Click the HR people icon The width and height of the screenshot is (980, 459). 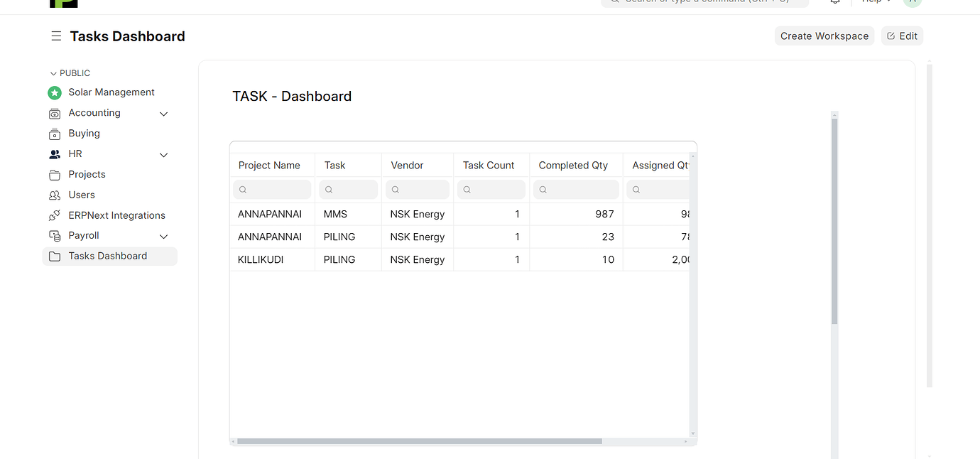click(55, 153)
